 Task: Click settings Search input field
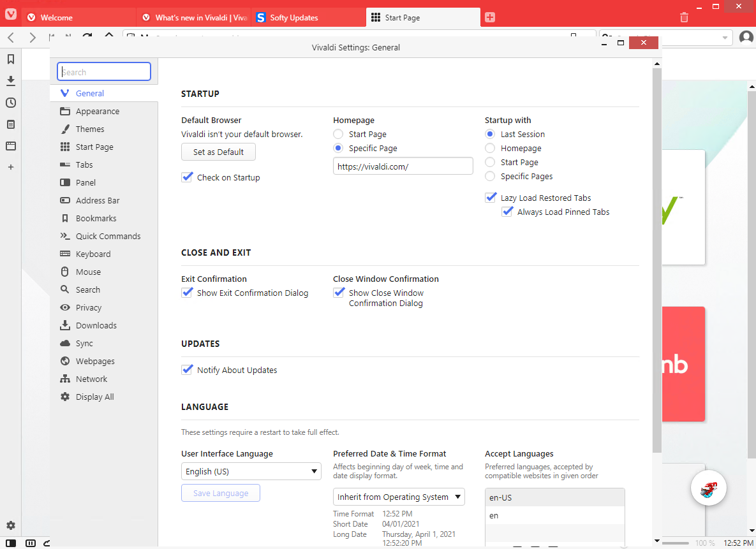104,71
